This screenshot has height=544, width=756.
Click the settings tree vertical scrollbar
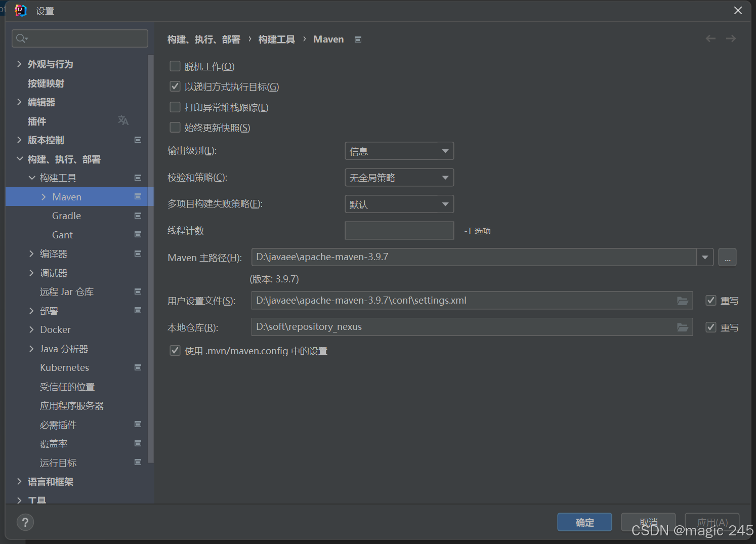tap(150, 258)
